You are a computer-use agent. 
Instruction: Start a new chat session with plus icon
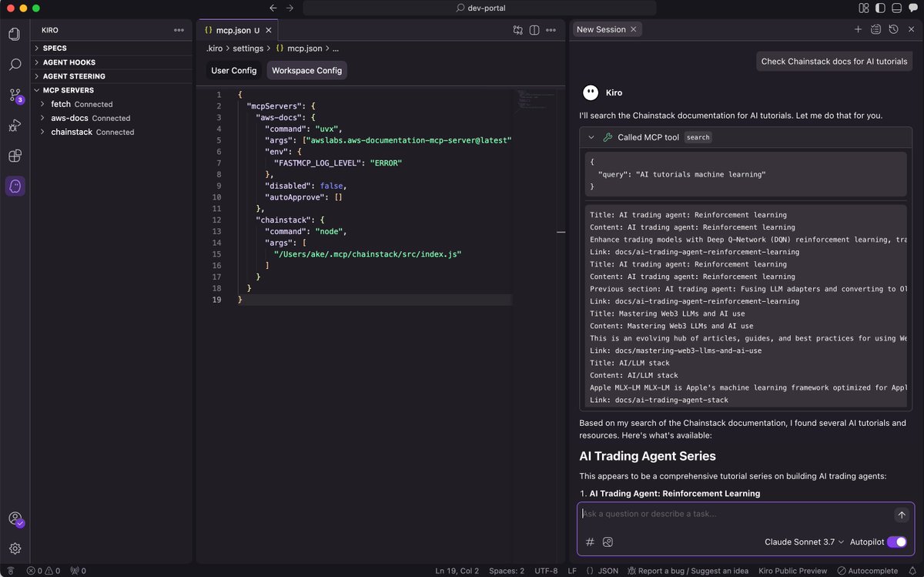[x=858, y=29]
